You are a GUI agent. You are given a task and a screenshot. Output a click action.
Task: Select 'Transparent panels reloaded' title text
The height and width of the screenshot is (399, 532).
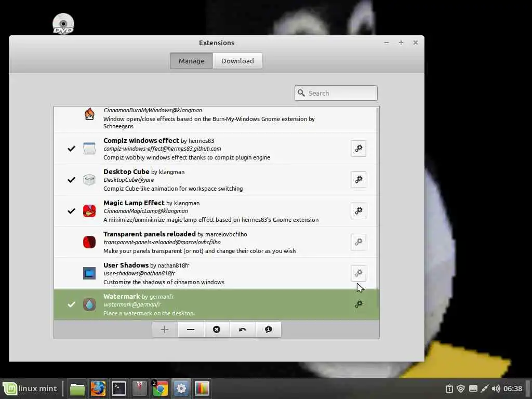(150, 234)
